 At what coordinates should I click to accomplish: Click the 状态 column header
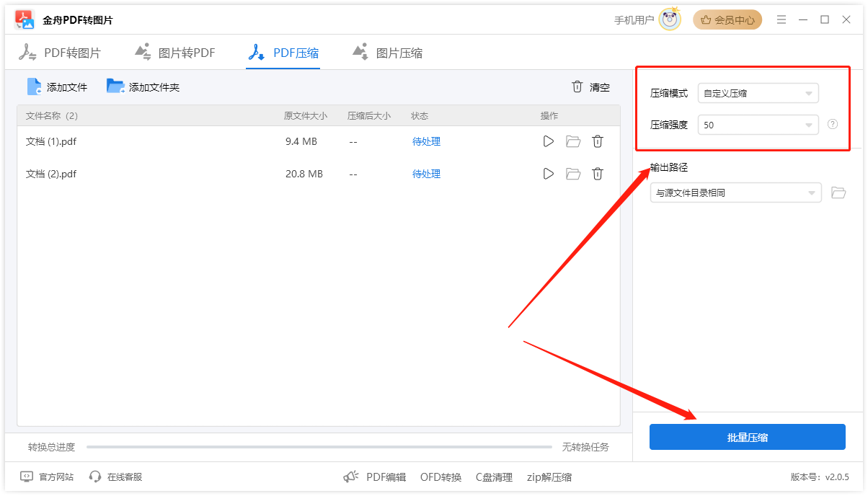pyautogui.click(x=420, y=115)
